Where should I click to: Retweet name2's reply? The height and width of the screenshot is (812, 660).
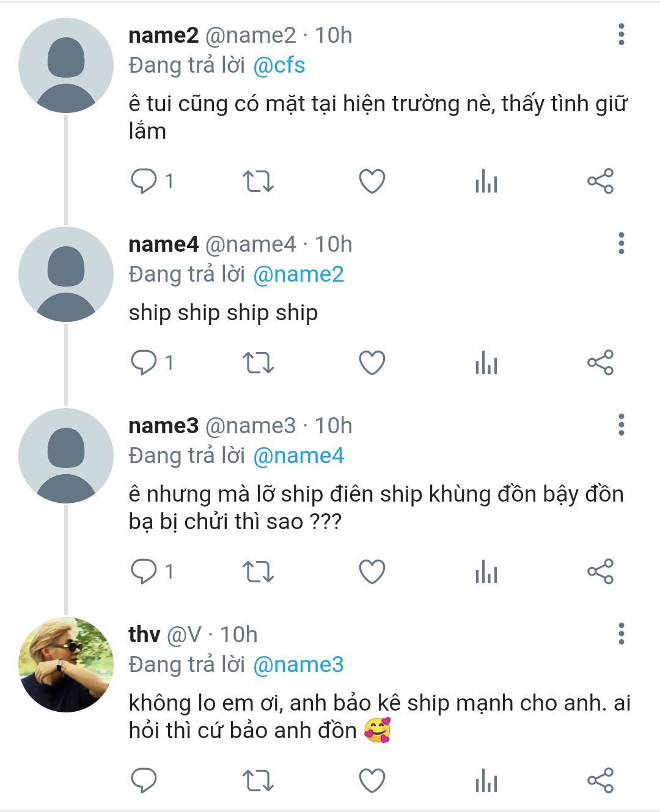click(258, 181)
